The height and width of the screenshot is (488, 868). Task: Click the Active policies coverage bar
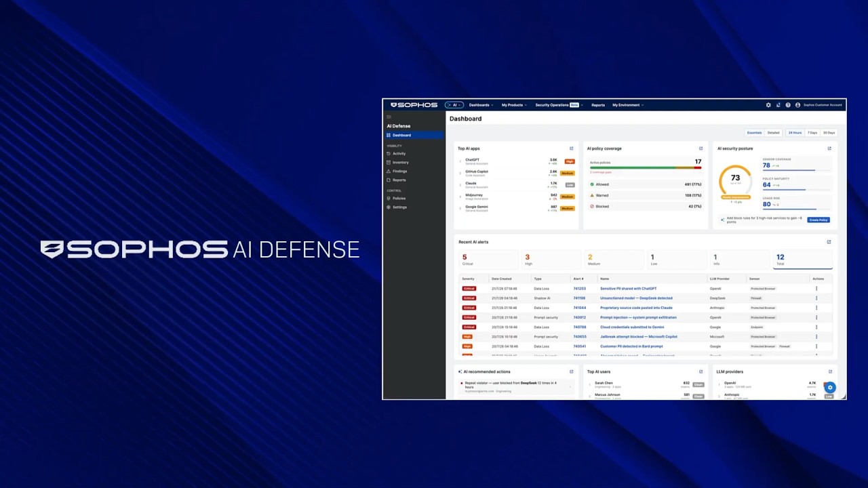pyautogui.click(x=646, y=167)
